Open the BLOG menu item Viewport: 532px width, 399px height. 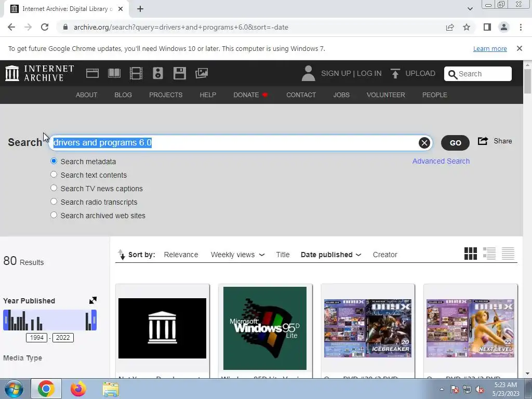pyautogui.click(x=123, y=95)
